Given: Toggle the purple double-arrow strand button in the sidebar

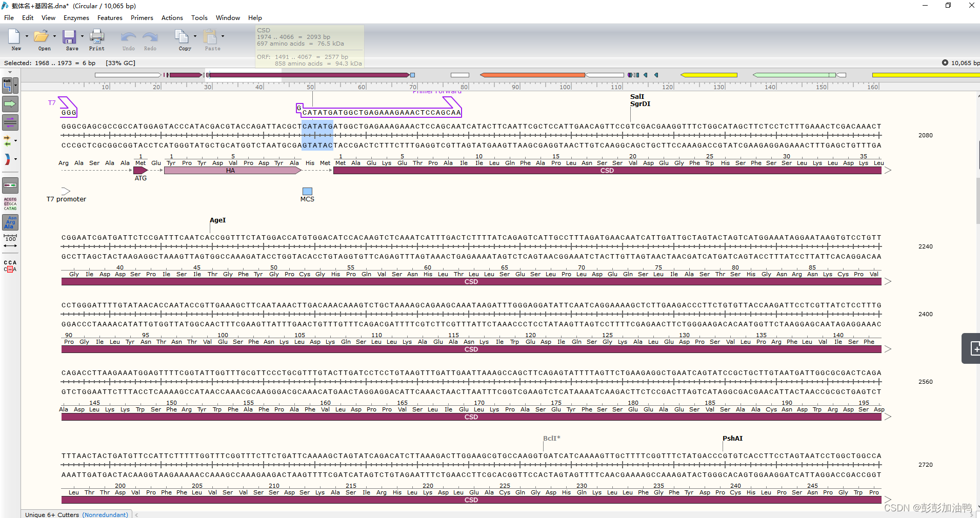Looking at the screenshot, I should coord(10,122).
